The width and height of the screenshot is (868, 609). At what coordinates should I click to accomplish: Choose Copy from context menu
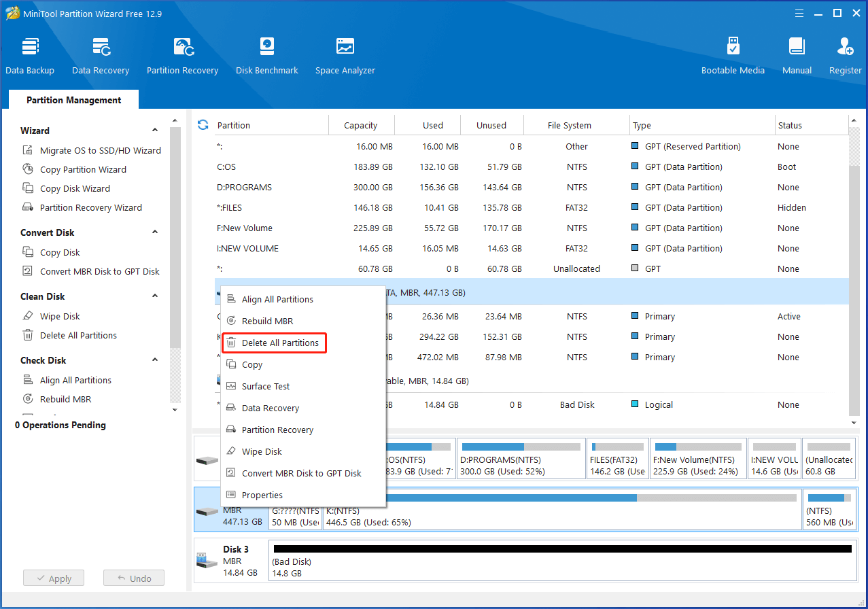[304, 364]
